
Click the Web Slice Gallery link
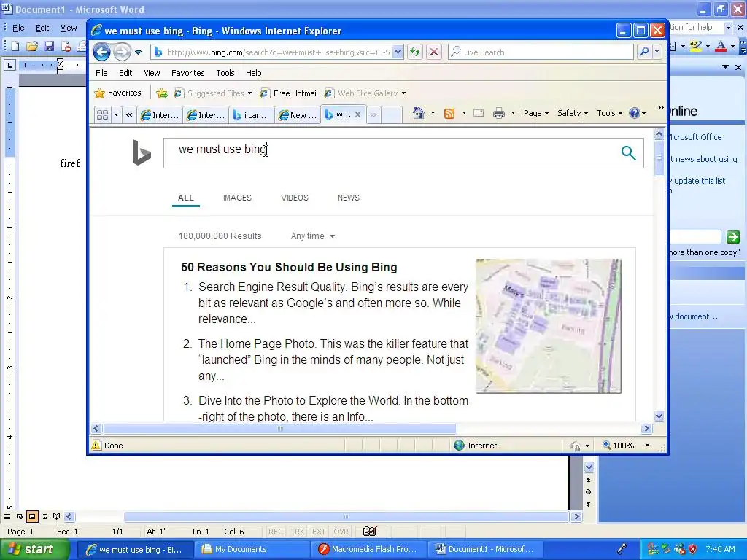tap(365, 93)
